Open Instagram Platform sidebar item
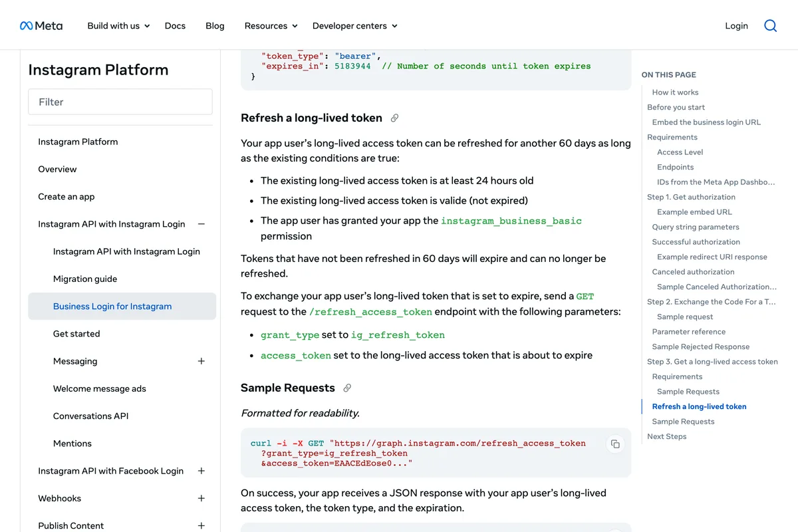This screenshot has height=532, width=798. (x=78, y=142)
